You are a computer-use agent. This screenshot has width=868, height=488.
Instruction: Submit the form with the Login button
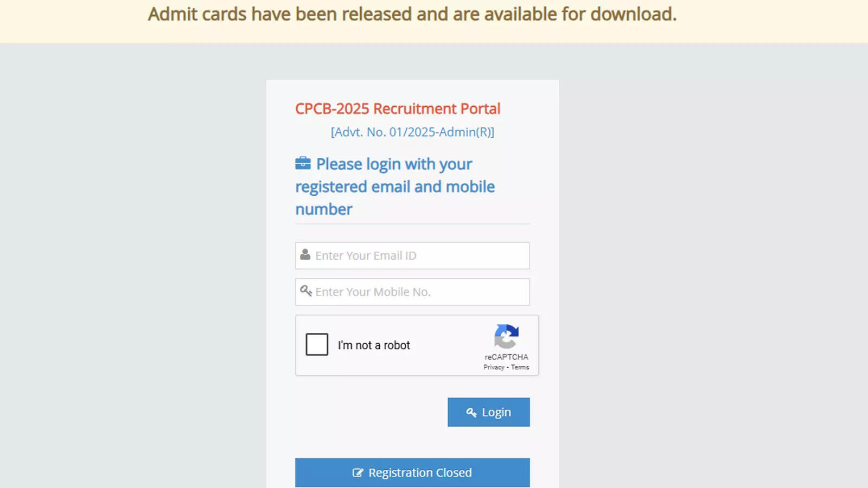click(x=489, y=412)
